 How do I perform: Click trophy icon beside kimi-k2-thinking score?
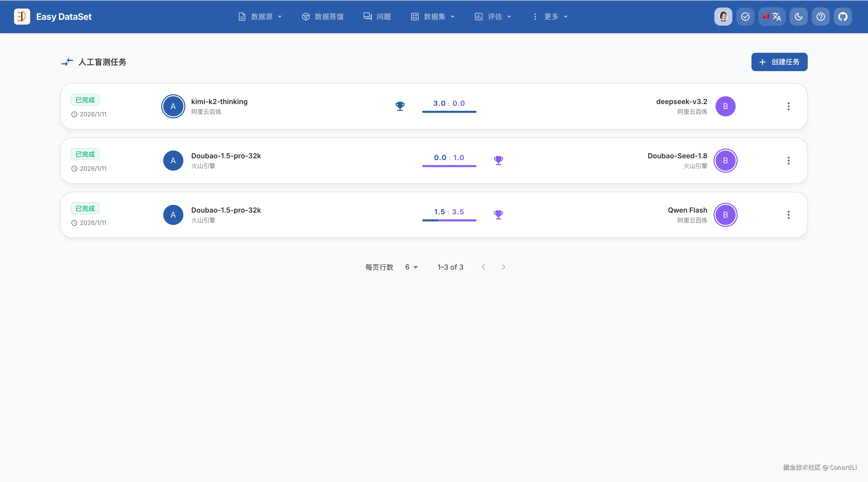(400, 106)
